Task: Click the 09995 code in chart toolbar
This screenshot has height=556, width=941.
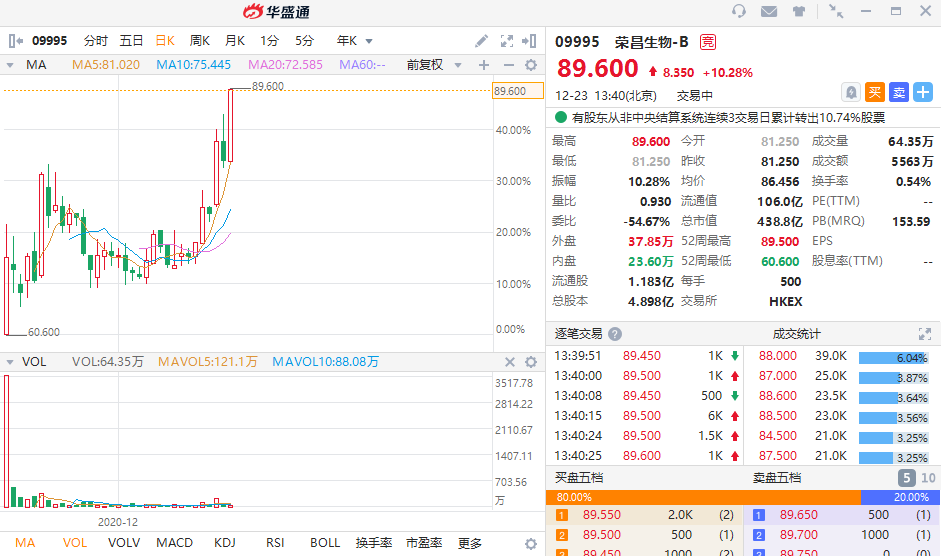Action: coord(49,41)
